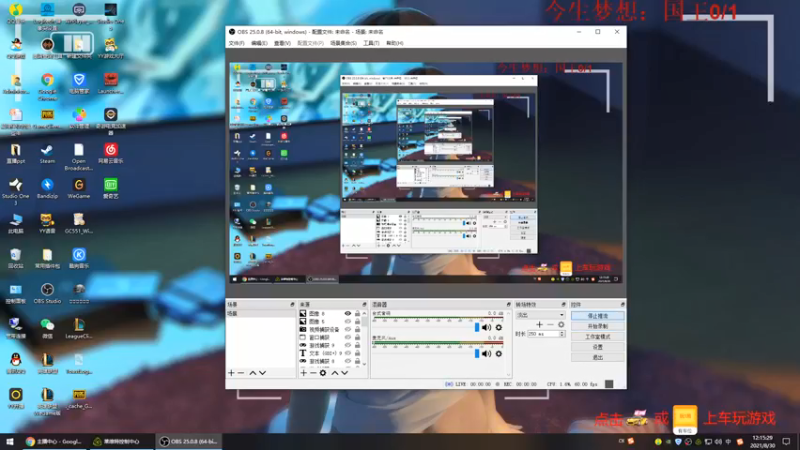Viewport: 800px width, 450px height.
Task: Mute the microphone/Aux speaker icon
Action: [487, 354]
